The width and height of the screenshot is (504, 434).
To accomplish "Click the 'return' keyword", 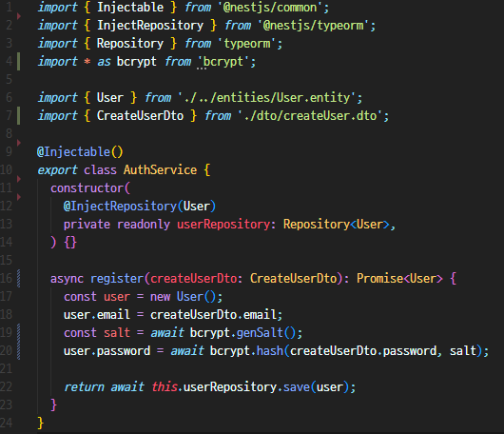I will [x=84, y=386].
